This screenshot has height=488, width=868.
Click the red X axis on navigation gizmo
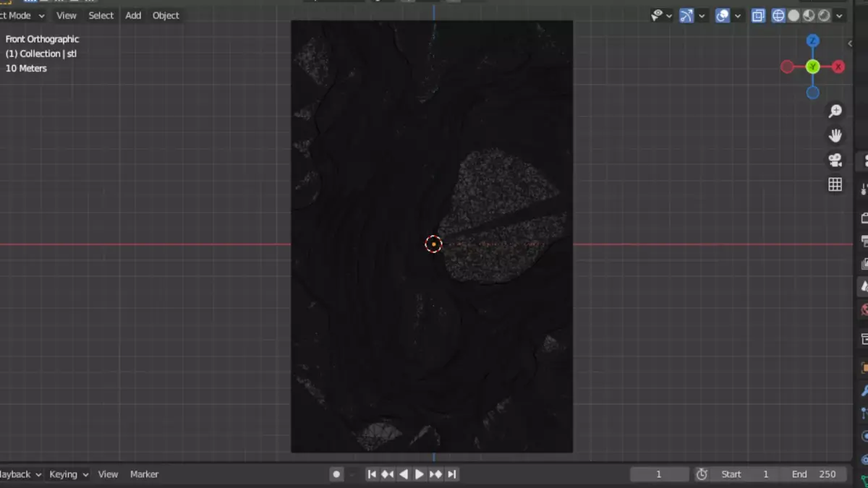coord(838,67)
